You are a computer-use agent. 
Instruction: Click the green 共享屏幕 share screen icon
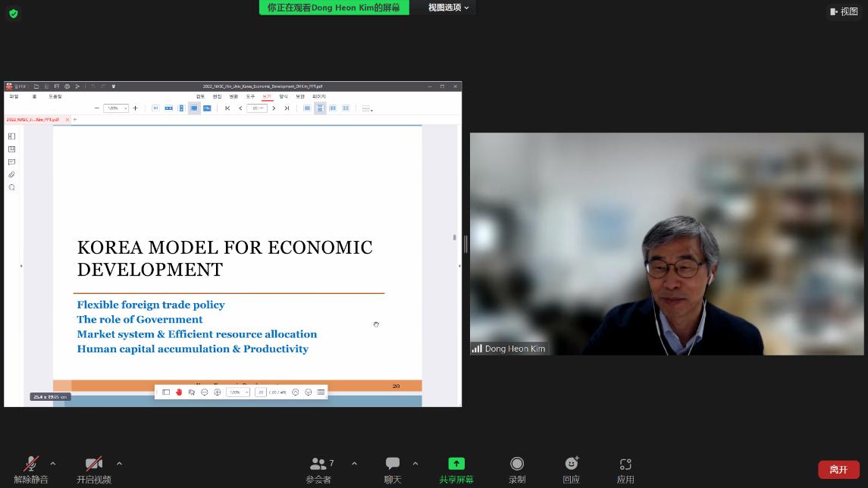pyautogui.click(x=456, y=464)
